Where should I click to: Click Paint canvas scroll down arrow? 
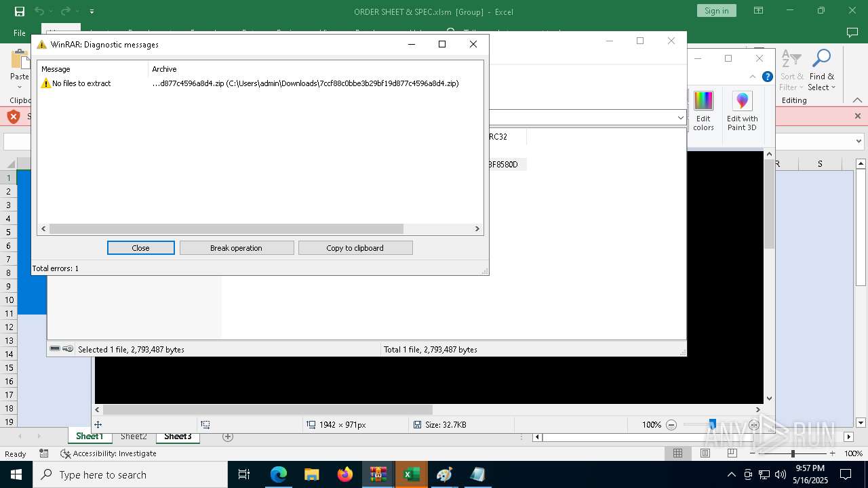[x=769, y=399]
